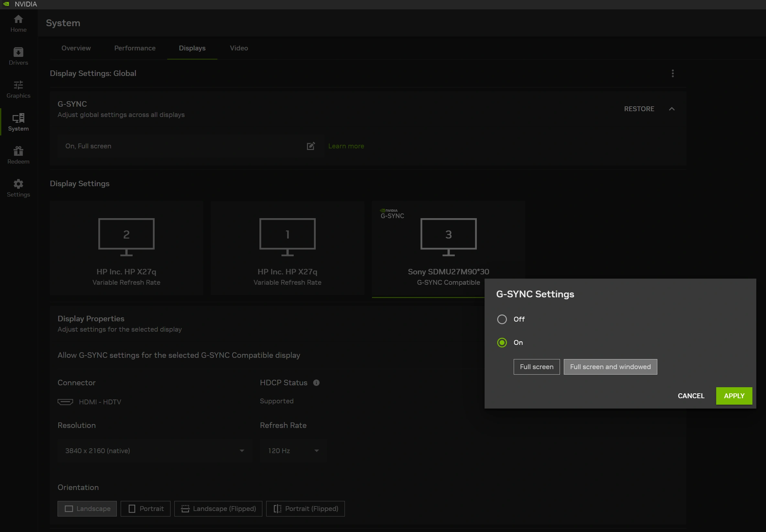Click the System icon in sidebar

click(18, 122)
